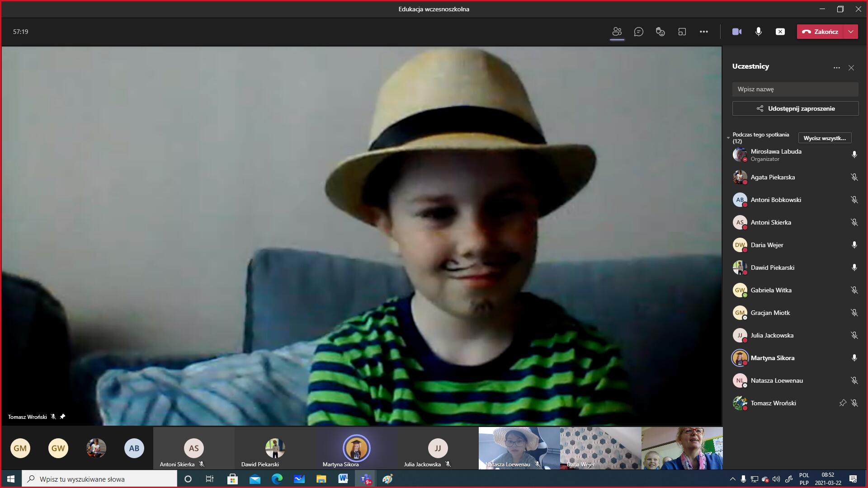Toggle the camera on or off
Image resolution: width=868 pixels, height=488 pixels.
pos(736,32)
